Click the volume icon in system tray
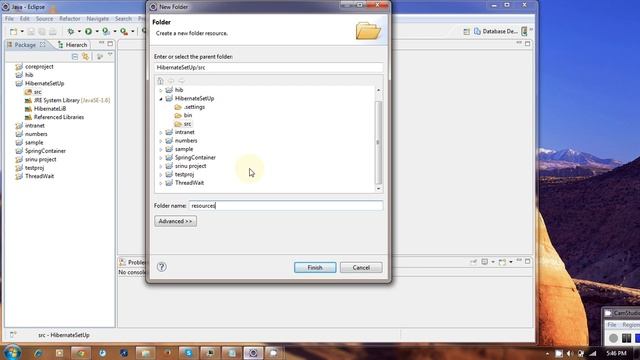 pos(570,353)
